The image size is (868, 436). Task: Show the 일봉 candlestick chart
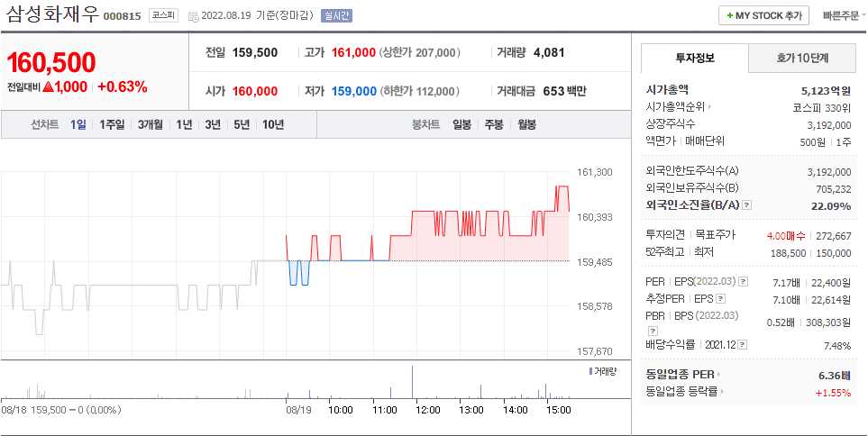461,124
